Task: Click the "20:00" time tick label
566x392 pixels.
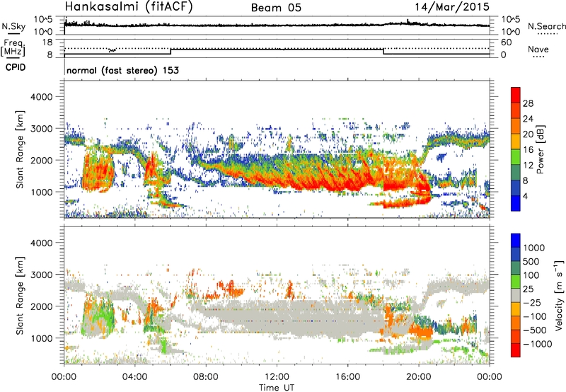Action: pos(419,377)
